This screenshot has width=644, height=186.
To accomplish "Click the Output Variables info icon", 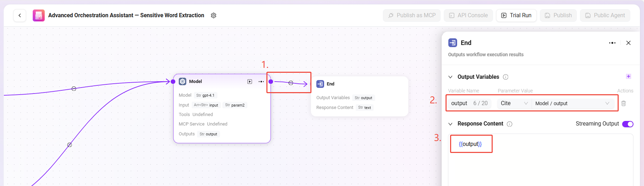I will coord(506,77).
